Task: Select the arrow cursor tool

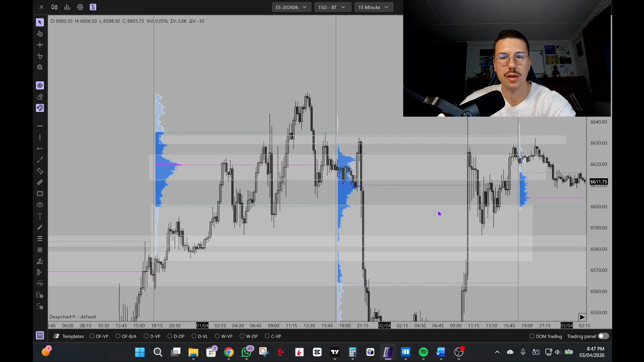Action: (x=40, y=22)
